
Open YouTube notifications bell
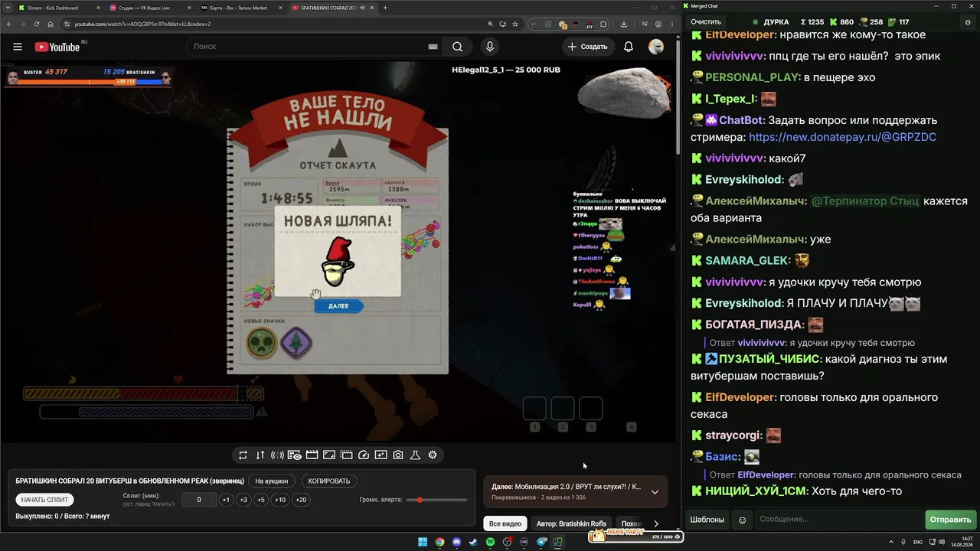629,47
